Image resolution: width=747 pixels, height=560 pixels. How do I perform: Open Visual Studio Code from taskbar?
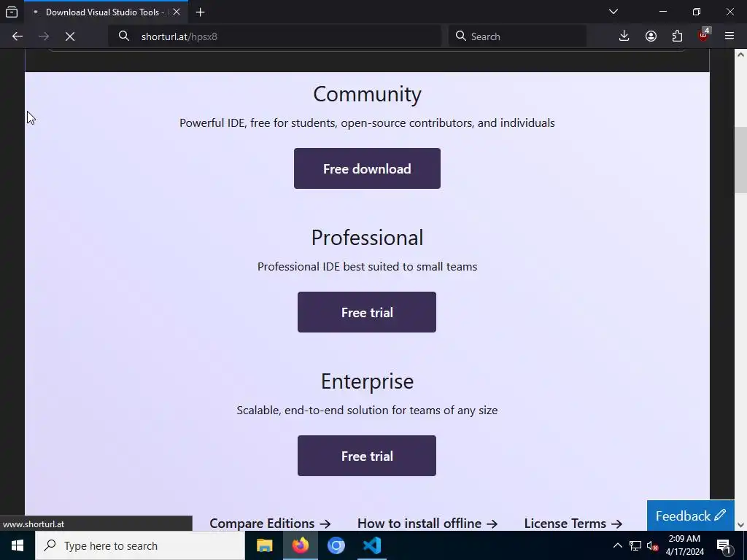371,545
